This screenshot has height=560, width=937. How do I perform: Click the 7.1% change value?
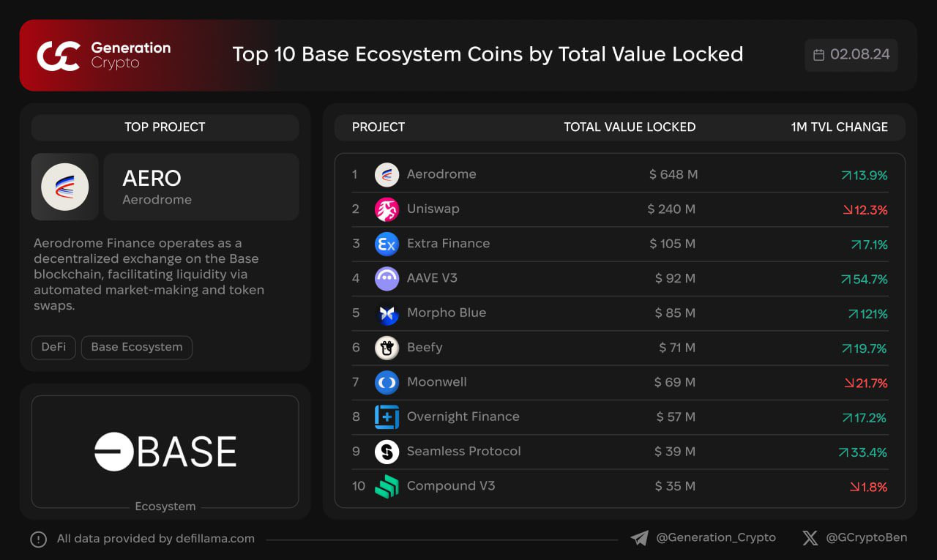point(875,244)
